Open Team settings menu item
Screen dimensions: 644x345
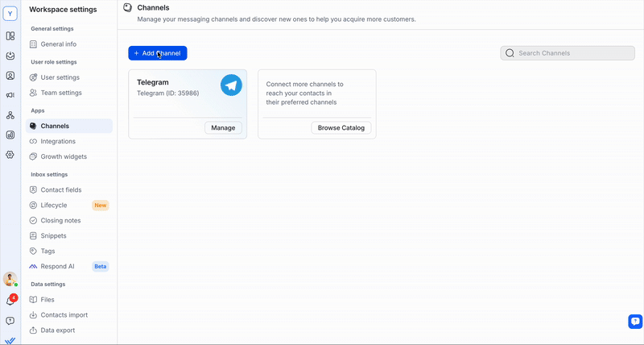click(x=61, y=93)
